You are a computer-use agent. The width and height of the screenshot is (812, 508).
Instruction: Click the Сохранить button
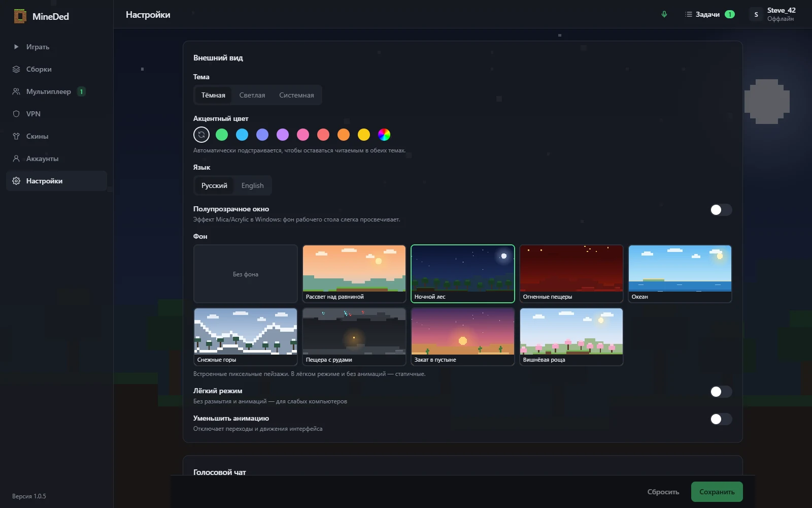pos(717,492)
